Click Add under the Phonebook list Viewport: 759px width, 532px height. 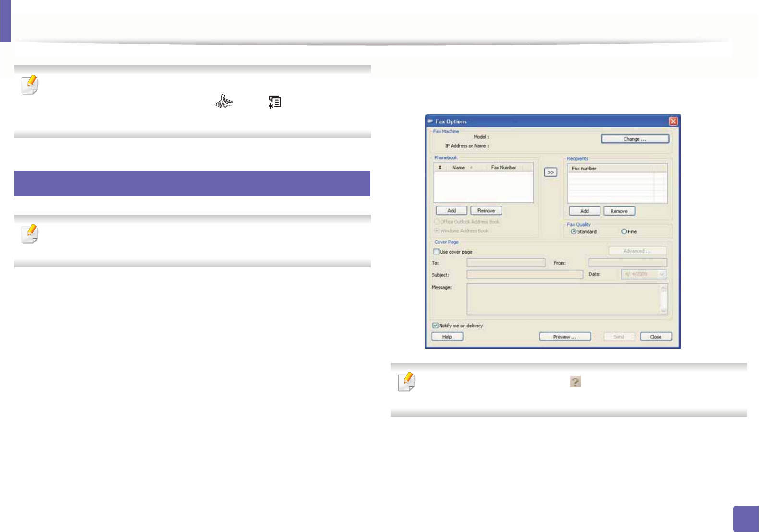[452, 211]
